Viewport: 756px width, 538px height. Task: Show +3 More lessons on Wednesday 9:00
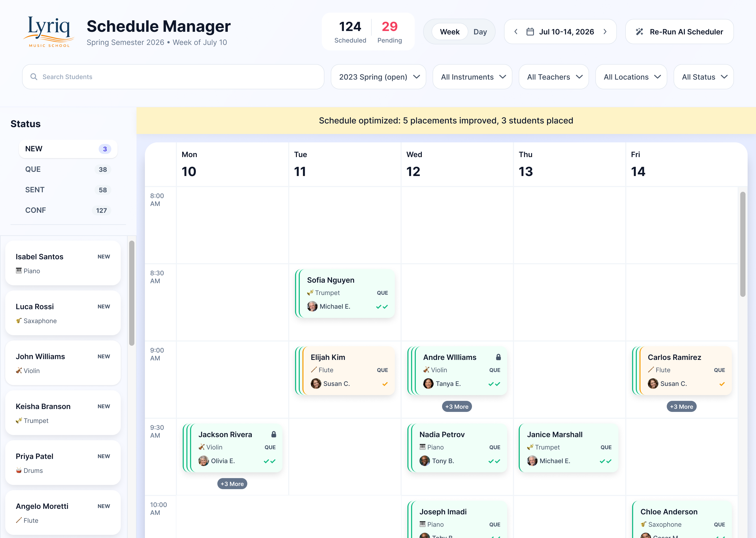(x=456, y=406)
